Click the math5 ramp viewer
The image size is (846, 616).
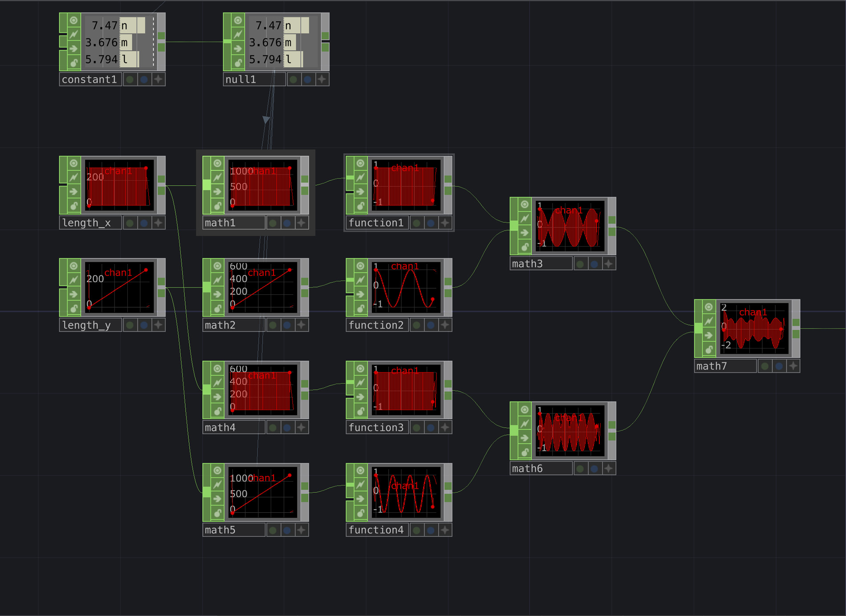[262, 492]
